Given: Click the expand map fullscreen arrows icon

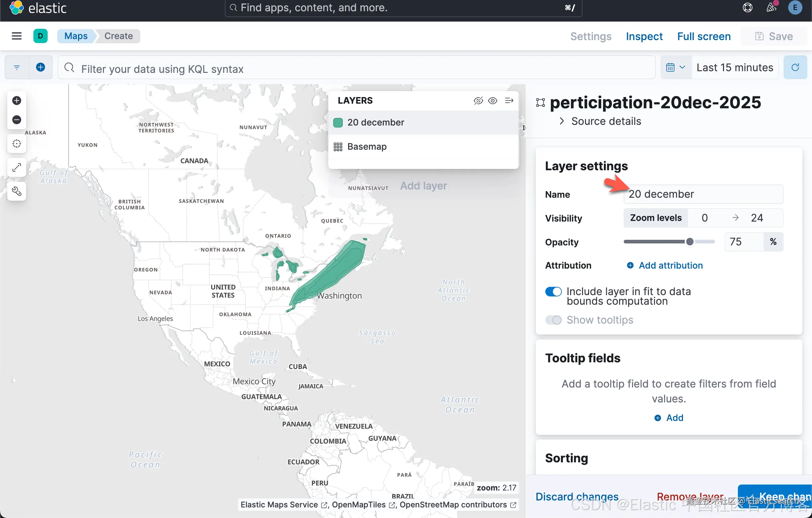Looking at the screenshot, I should click(17, 167).
